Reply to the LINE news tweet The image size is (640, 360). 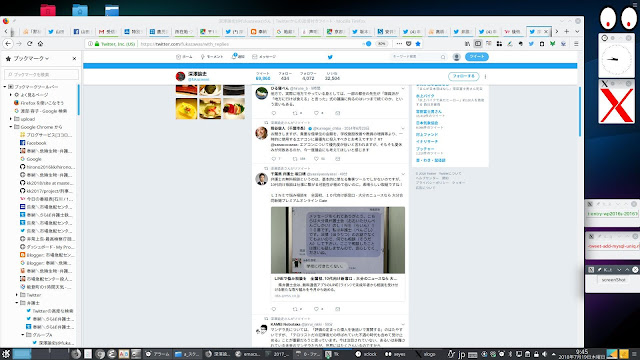click(x=274, y=309)
